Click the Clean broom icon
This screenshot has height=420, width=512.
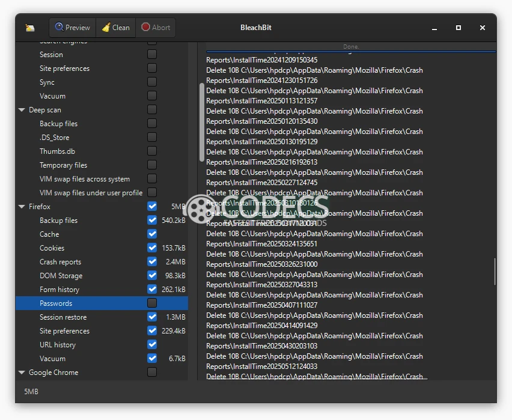(x=106, y=28)
